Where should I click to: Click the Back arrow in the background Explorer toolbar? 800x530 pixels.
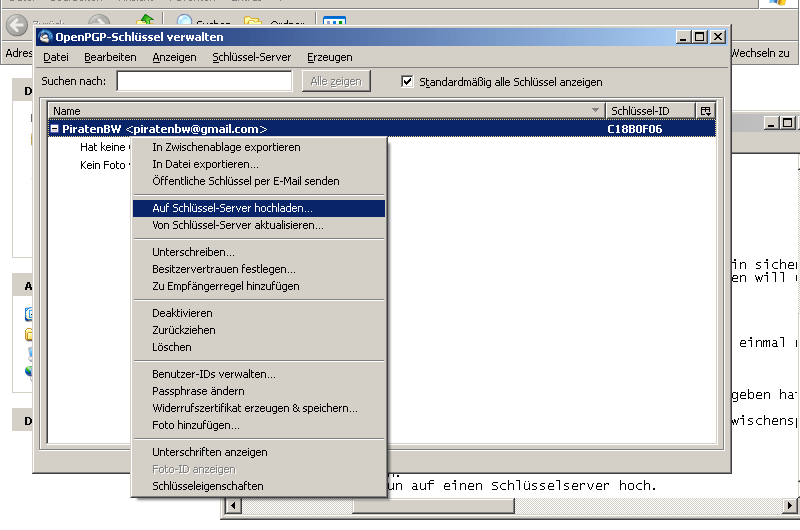(x=17, y=24)
